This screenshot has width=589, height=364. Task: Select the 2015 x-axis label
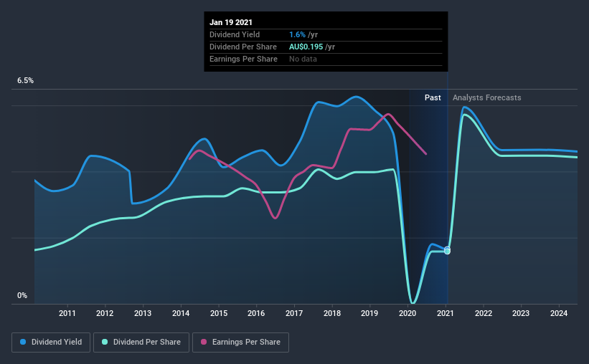(219, 313)
